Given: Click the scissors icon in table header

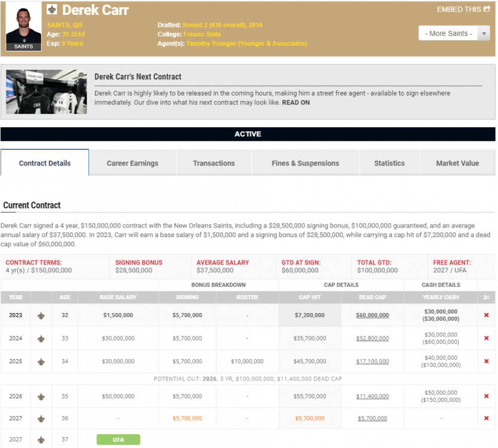Looking at the screenshot, I should [486, 297].
